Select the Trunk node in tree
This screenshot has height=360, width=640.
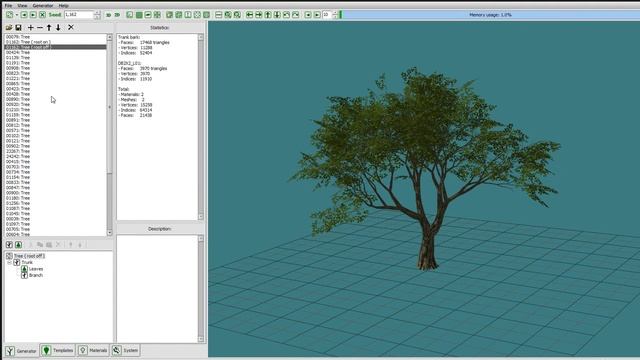pos(27,262)
